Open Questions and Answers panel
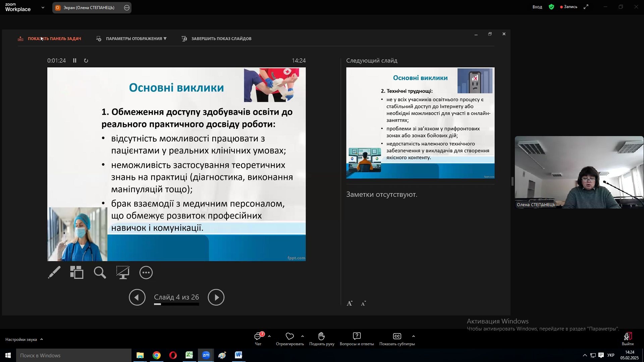Screen dimensions: 644x362 click(x=357, y=337)
